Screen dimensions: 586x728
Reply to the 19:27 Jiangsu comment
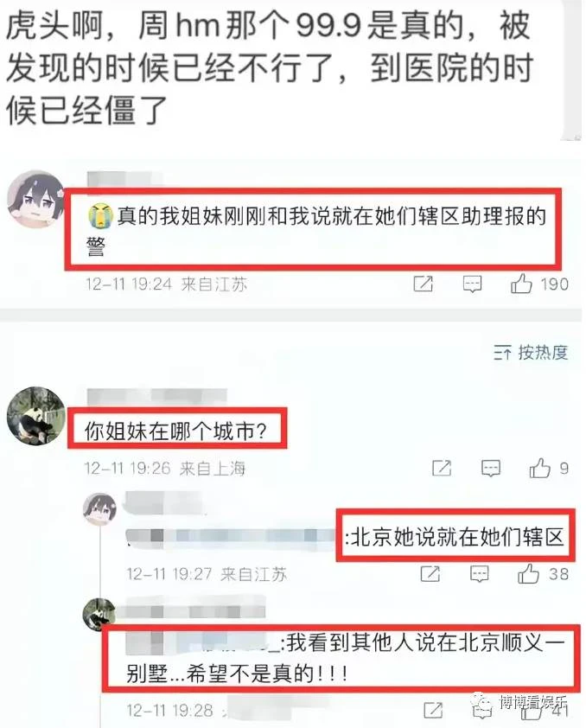(479, 574)
